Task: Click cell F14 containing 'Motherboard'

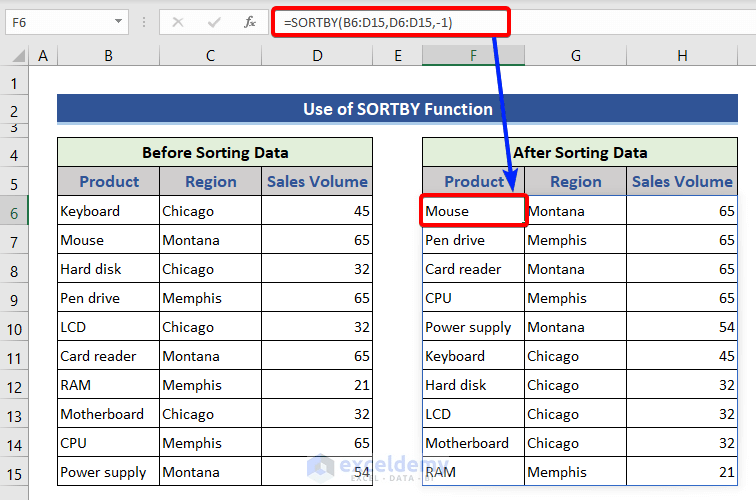Action: [x=473, y=443]
